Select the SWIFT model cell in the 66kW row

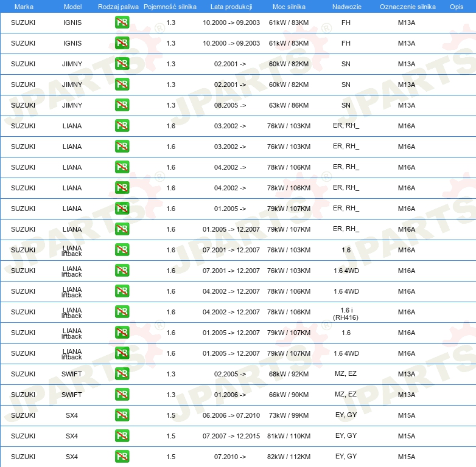click(x=72, y=395)
